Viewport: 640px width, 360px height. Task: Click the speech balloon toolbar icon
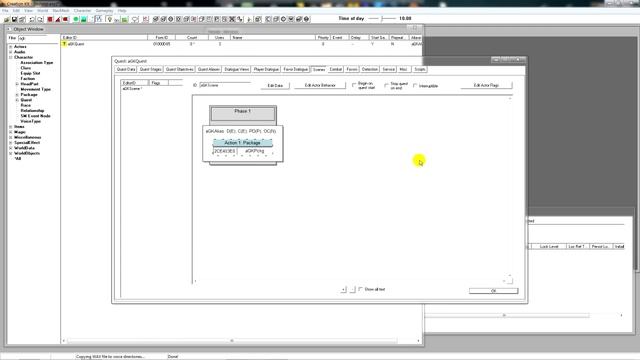[x=135, y=19]
